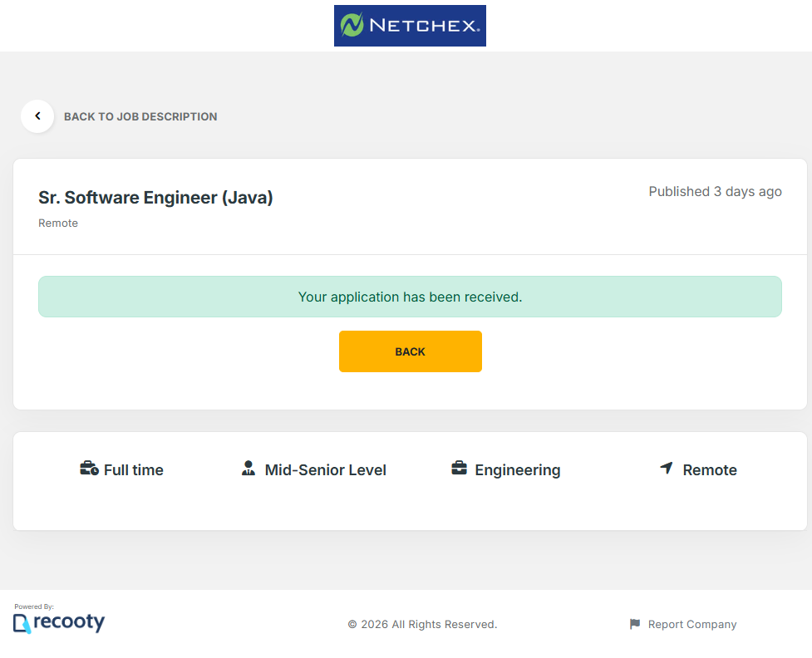Click the flag icon next to Report Company
Image resolution: width=812 pixels, height=658 pixels.
point(635,625)
